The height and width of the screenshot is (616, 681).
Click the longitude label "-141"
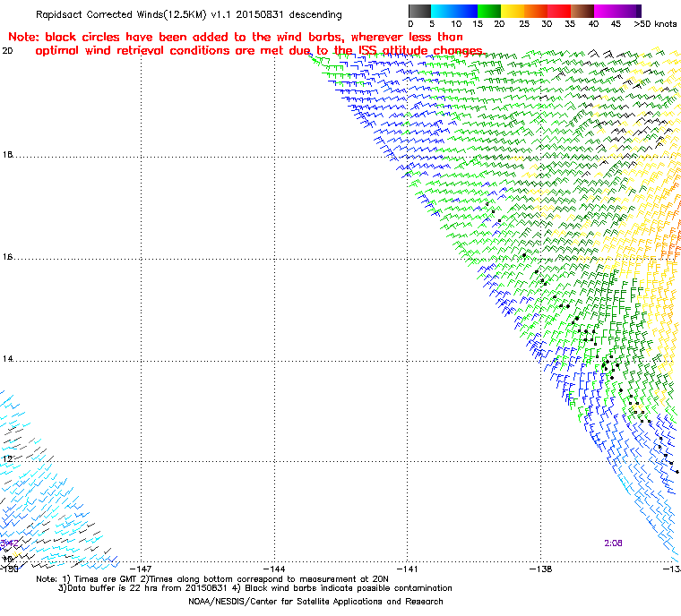408,569
